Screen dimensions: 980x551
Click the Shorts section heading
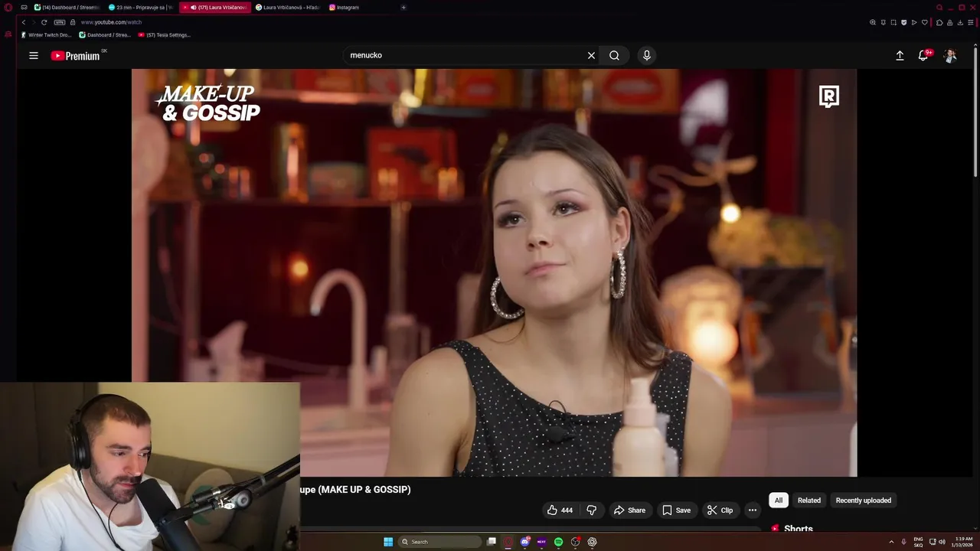click(x=799, y=529)
